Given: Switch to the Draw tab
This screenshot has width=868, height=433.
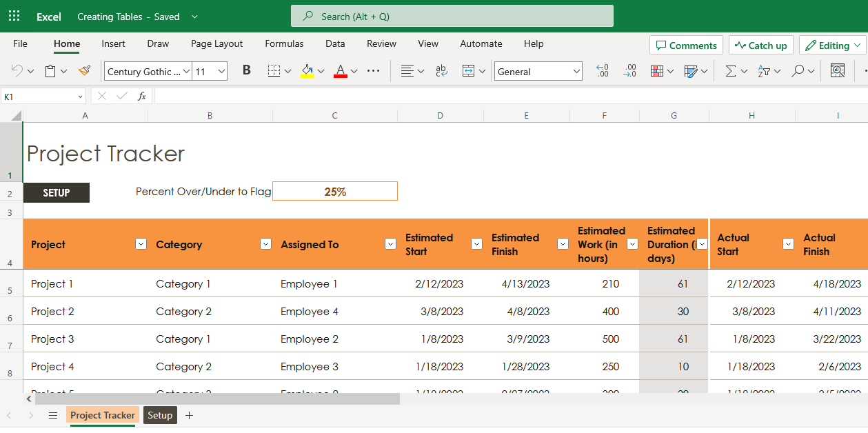Looking at the screenshot, I should [x=158, y=43].
